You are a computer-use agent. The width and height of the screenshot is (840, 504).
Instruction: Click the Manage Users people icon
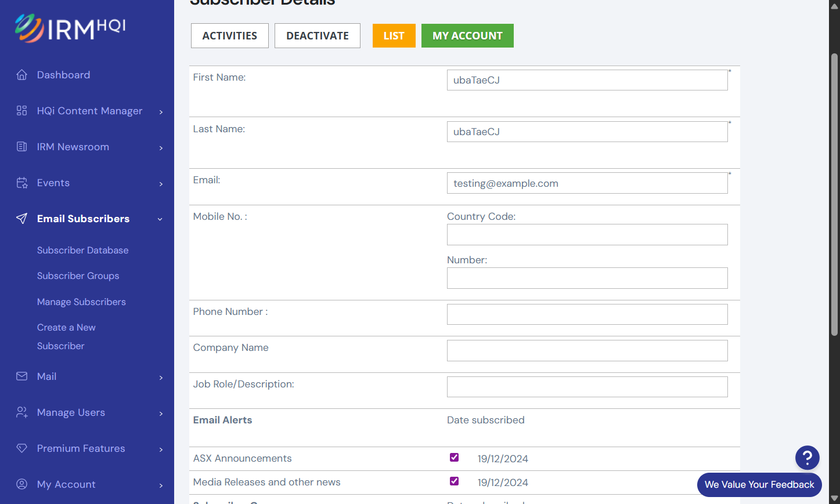[x=22, y=412]
